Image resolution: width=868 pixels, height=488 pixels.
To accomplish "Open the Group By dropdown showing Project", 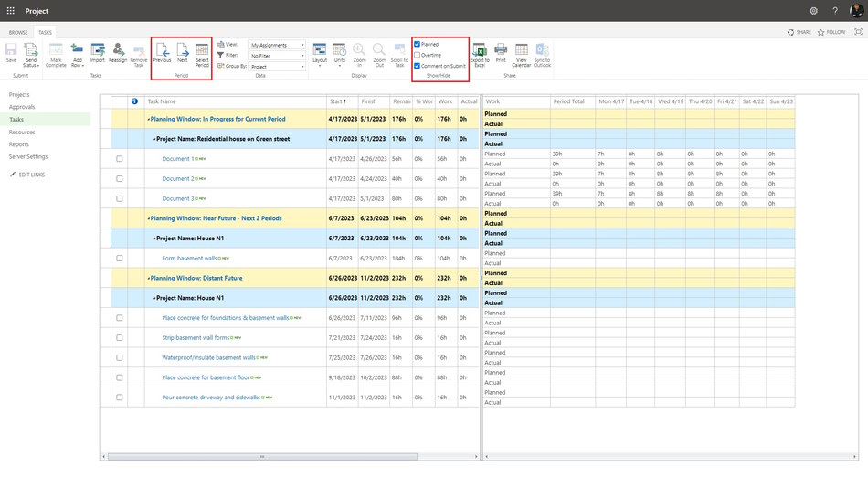I will [277, 67].
